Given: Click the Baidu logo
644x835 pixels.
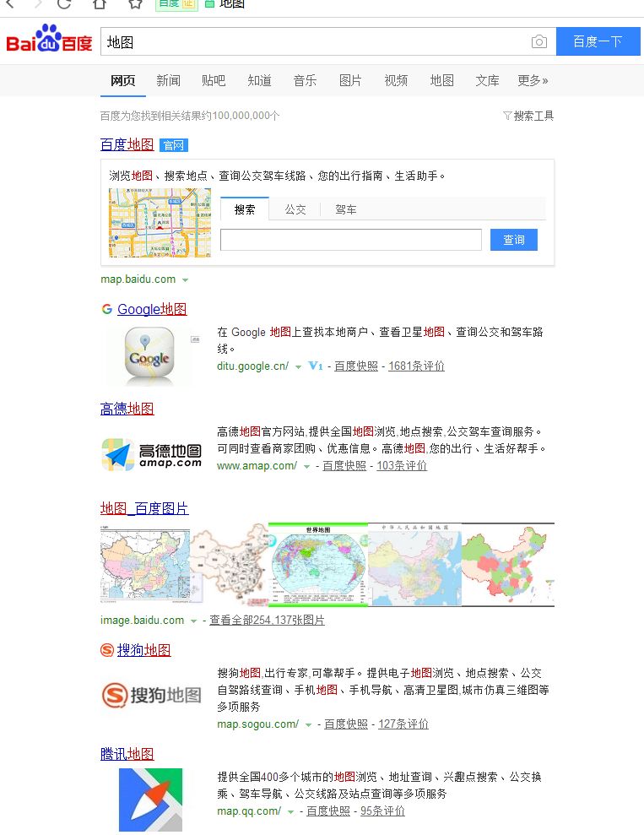Looking at the screenshot, I should [x=49, y=40].
